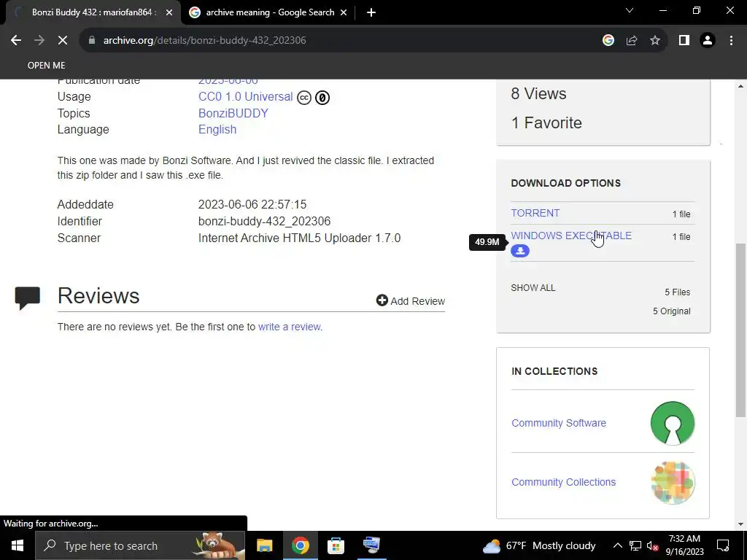Screen dimensions: 747x560
Task: Click scrollbar up arrow
Action: click(x=741, y=86)
